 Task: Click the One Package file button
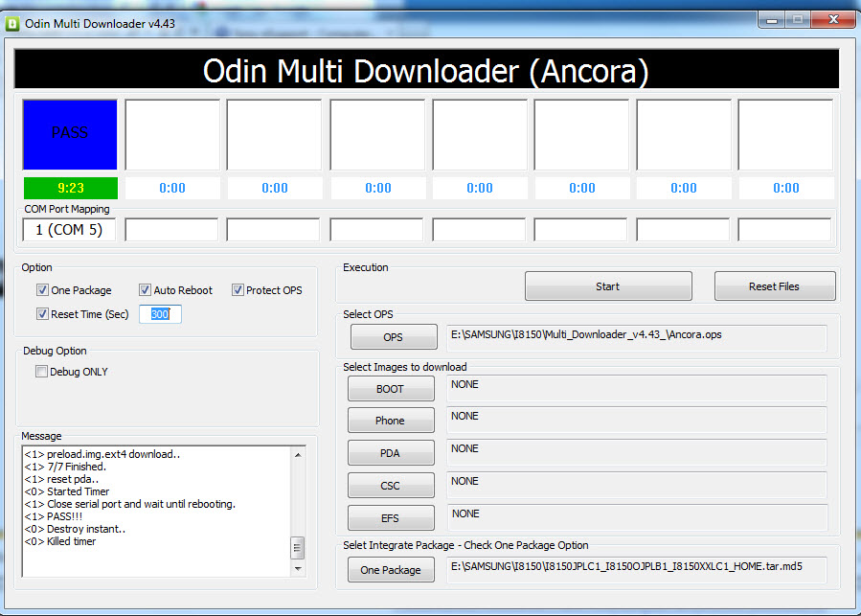[x=391, y=570]
